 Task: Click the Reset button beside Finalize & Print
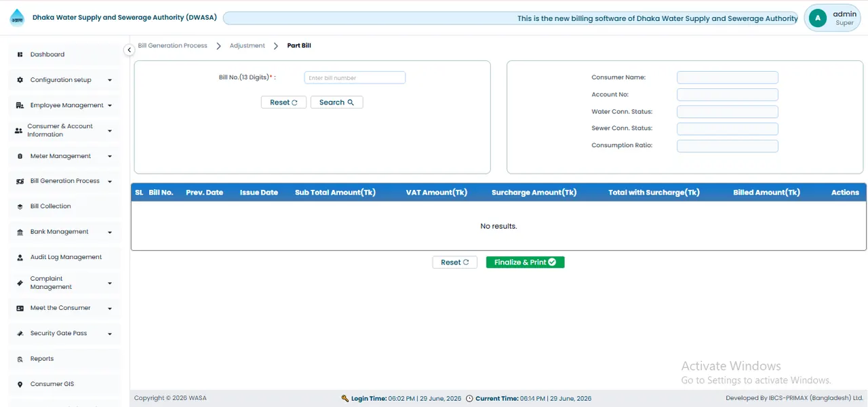coord(454,263)
